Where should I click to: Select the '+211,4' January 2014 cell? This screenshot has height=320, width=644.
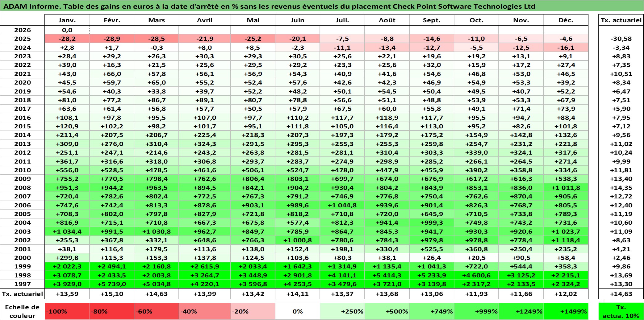point(67,135)
